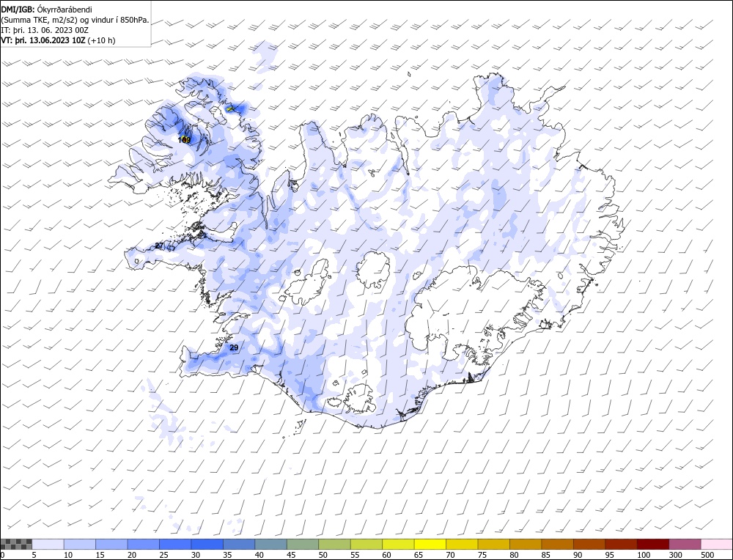Select the legend swatch between 20 and 25

click(144, 544)
